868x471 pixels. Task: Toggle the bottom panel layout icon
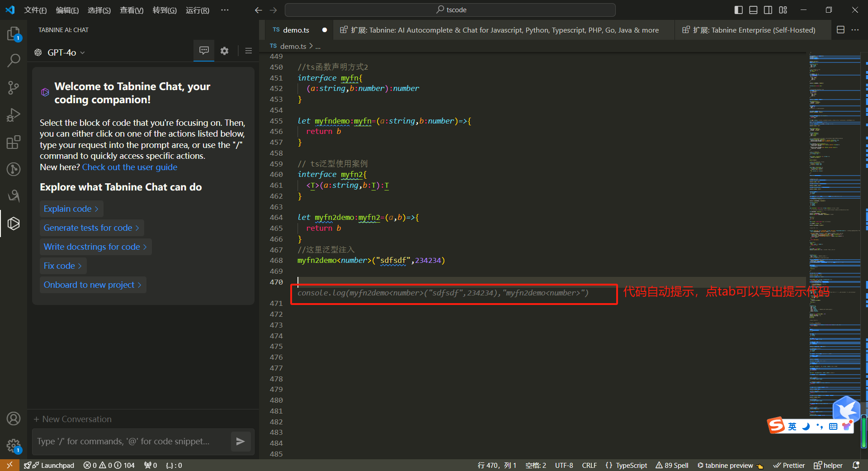753,10
